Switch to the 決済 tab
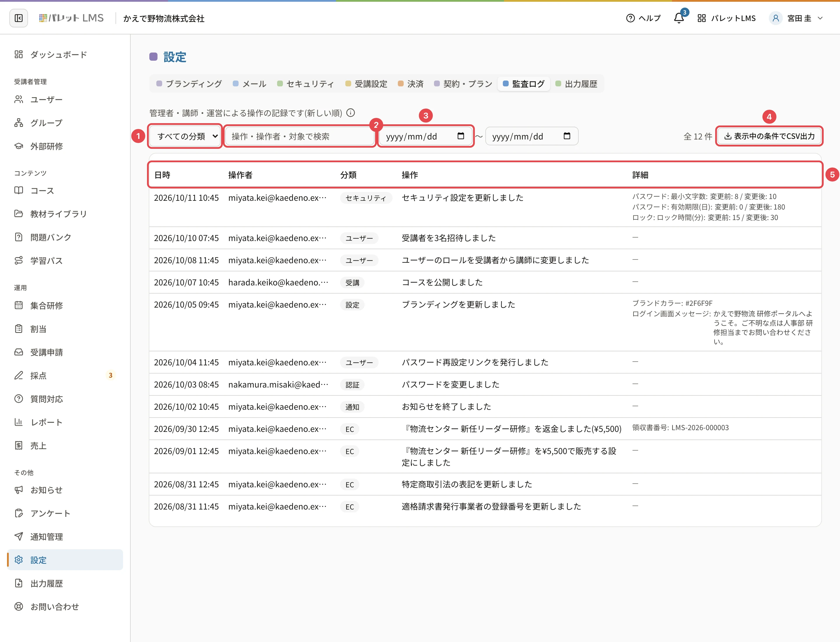 [411, 84]
